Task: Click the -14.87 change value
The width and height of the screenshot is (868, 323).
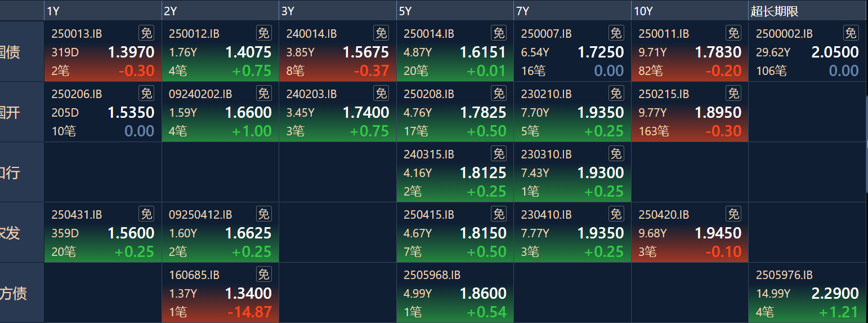Action: click(250, 312)
